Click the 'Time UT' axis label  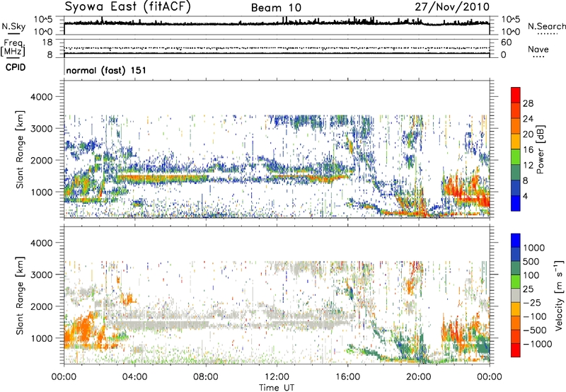(277, 388)
